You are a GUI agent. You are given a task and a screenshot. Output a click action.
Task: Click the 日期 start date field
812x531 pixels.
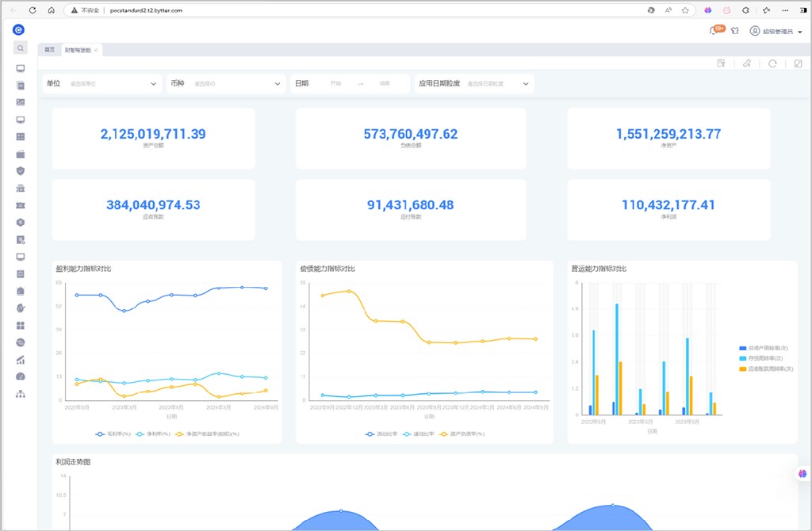point(335,83)
